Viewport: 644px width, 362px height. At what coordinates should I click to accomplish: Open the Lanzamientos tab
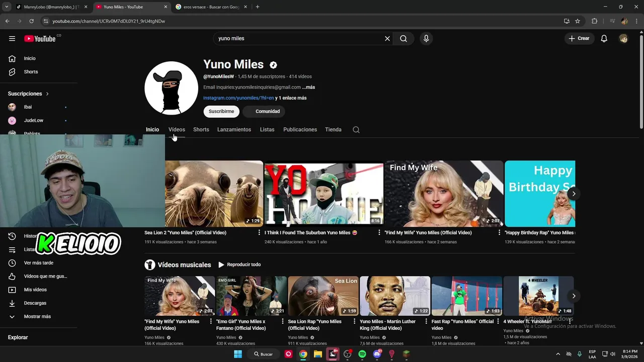pyautogui.click(x=234, y=130)
